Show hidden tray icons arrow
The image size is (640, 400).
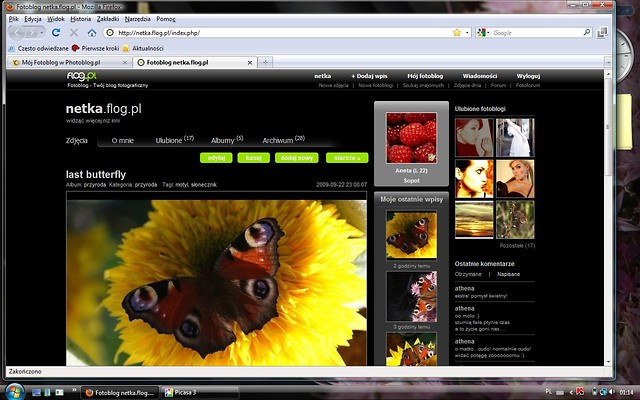tap(570, 393)
